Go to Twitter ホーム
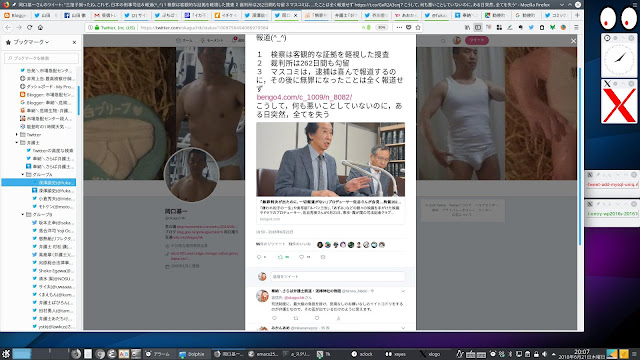The image size is (640, 360). tap(184, 40)
